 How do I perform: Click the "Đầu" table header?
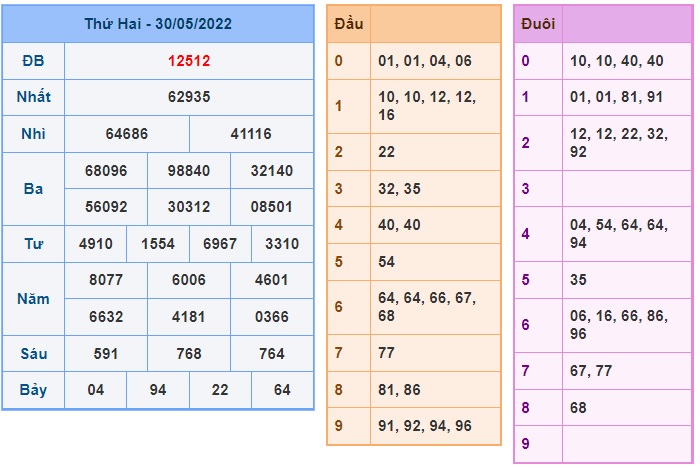tap(349, 24)
